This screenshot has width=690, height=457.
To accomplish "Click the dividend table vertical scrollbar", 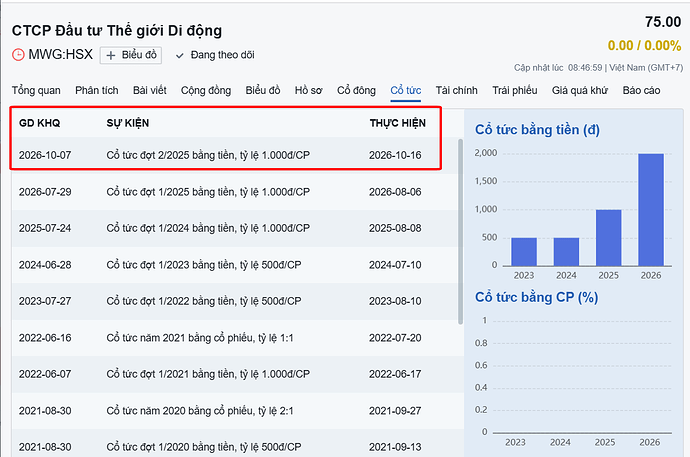I will 460,232.
